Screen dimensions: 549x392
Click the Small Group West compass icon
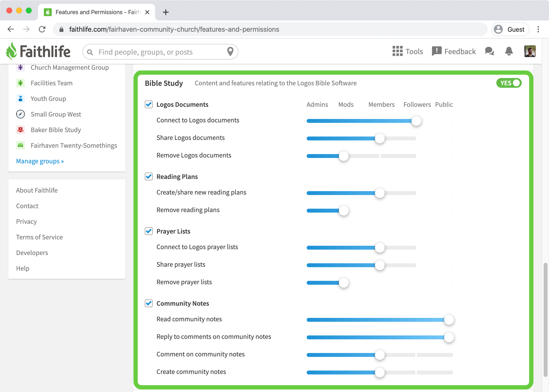20,114
